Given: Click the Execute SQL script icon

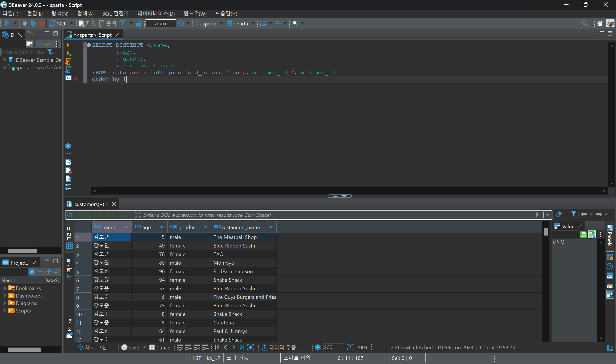Looking at the screenshot, I should click(68, 61).
